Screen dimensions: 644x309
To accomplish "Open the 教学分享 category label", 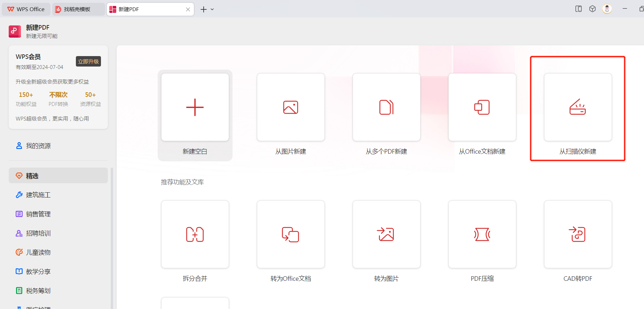I will click(38, 272).
